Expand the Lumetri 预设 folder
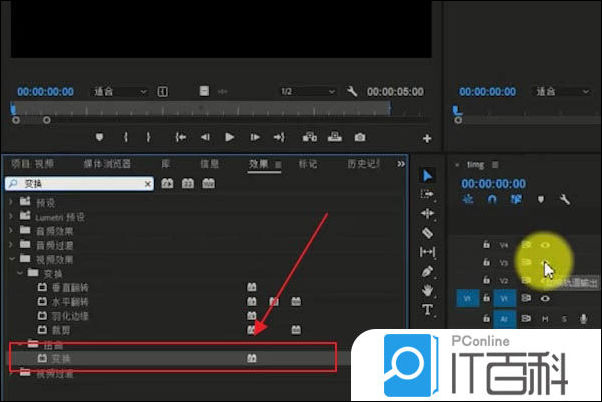 (11, 216)
